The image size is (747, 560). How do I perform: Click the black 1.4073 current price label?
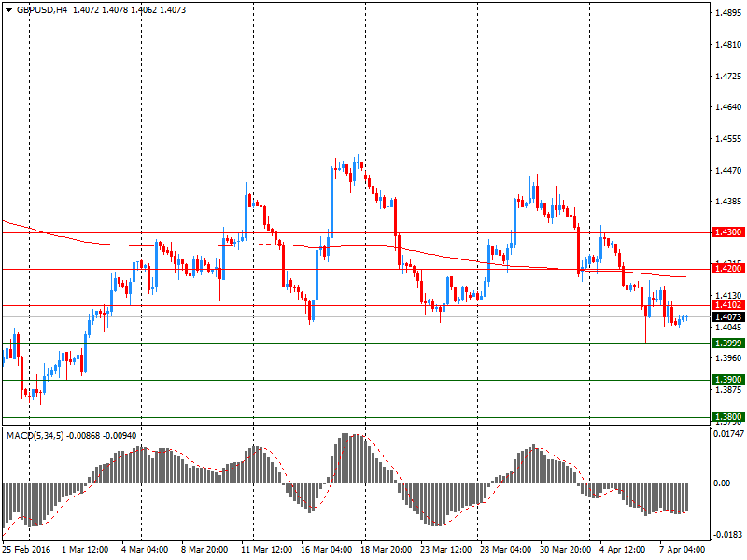coord(728,317)
